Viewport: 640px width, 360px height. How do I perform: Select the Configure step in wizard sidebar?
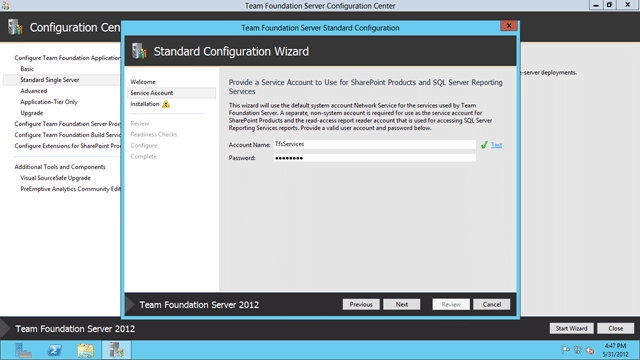144,145
